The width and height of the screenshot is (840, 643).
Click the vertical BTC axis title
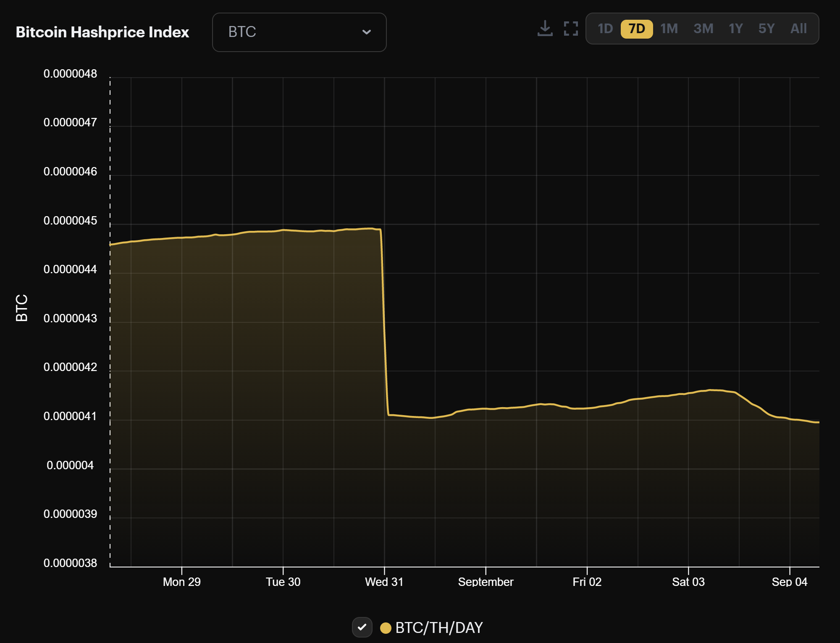coord(22,308)
